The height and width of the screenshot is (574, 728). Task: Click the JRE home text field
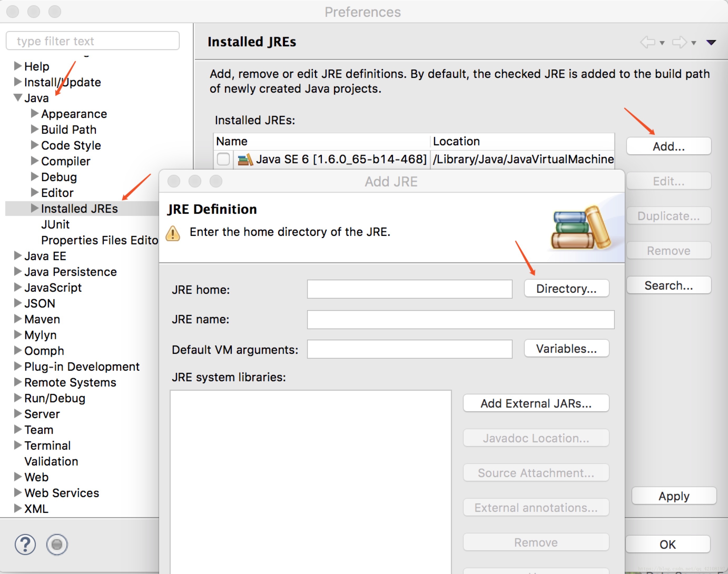(x=409, y=289)
